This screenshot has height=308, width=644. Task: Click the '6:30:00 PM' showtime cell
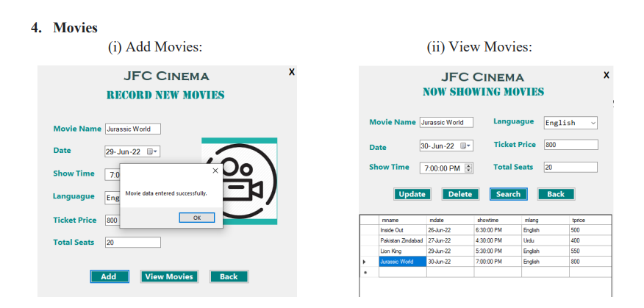click(x=498, y=230)
